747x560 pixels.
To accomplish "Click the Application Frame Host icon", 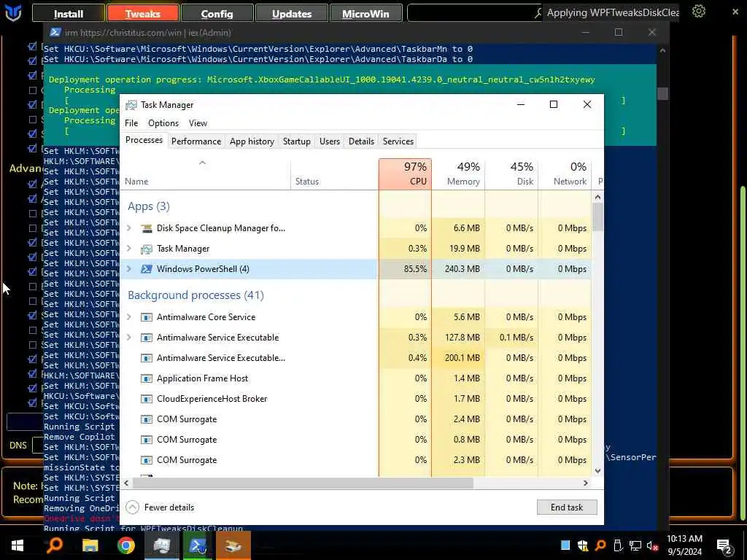I will tap(147, 378).
